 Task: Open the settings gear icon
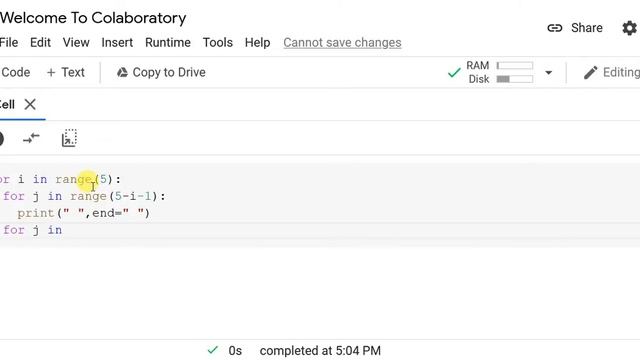click(629, 28)
